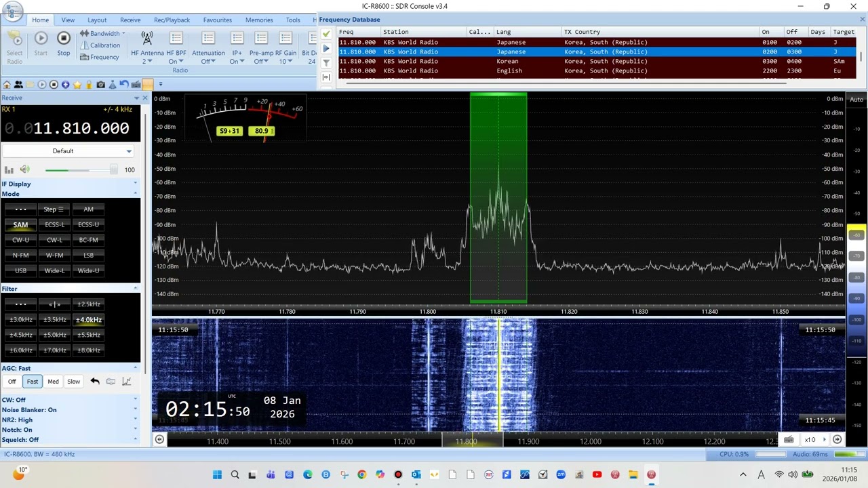The width and height of the screenshot is (868, 488).
Task: Click the camera screenshot icon
Action: pos(100,85)
